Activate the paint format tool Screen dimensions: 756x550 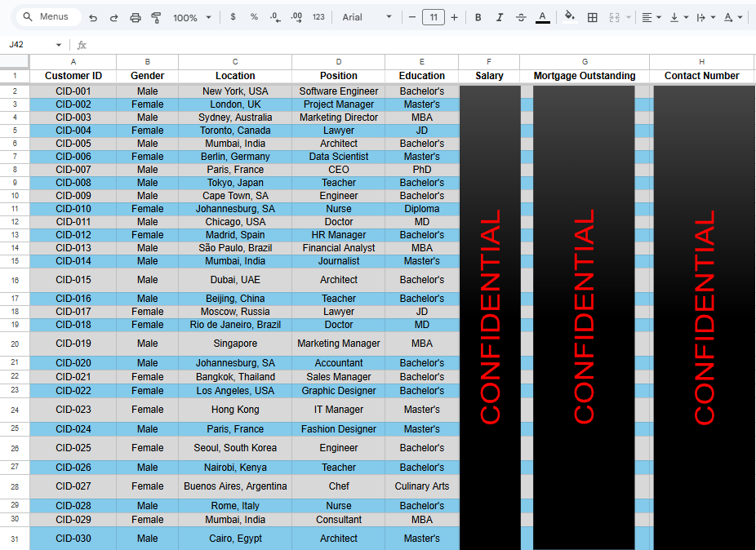coord(156,18)
